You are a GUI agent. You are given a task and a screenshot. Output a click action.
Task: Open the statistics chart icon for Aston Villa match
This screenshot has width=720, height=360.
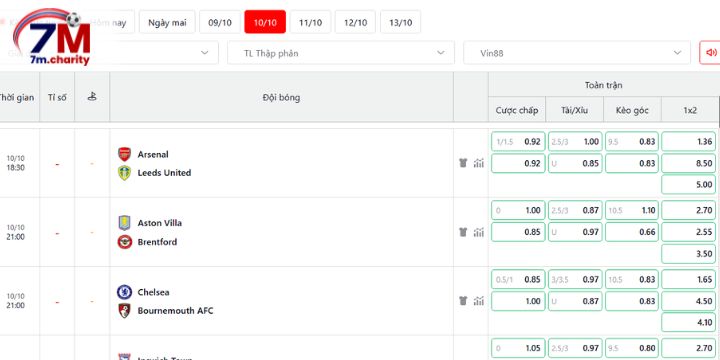tap(479, 232)
